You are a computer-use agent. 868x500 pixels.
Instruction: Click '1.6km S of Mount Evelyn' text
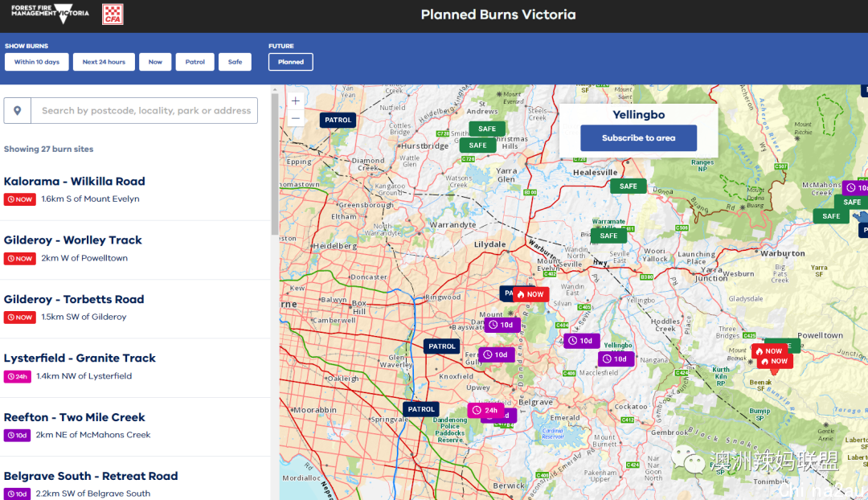(90, 199)
